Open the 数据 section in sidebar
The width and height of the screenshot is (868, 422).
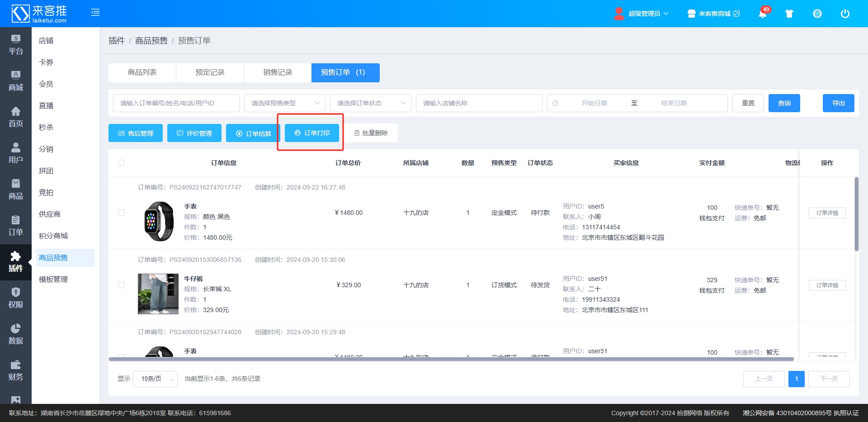point(16,334)
